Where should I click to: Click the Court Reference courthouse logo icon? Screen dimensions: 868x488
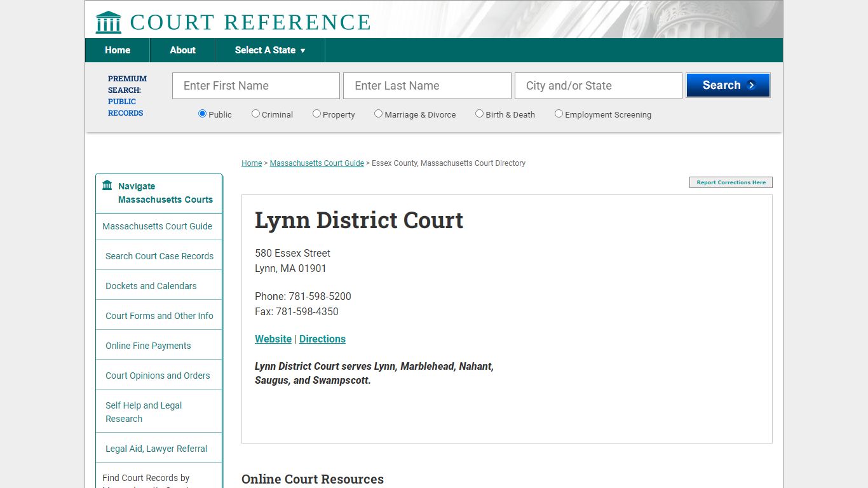(108, 22)
